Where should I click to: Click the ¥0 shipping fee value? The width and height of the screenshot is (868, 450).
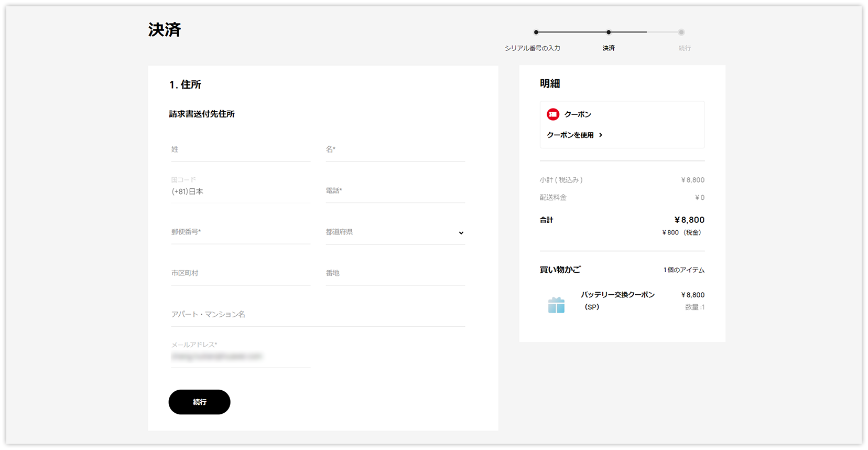tap(700, 198)
